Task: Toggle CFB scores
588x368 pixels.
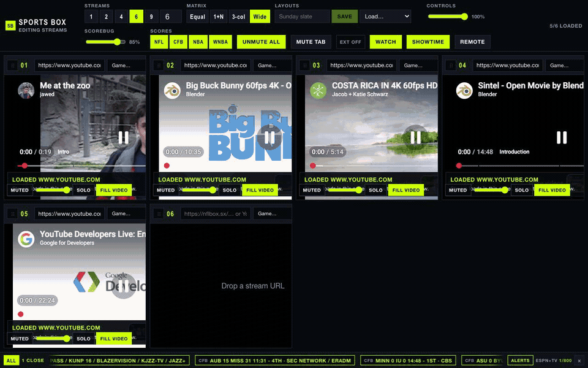Action: [x=178, y=42]
